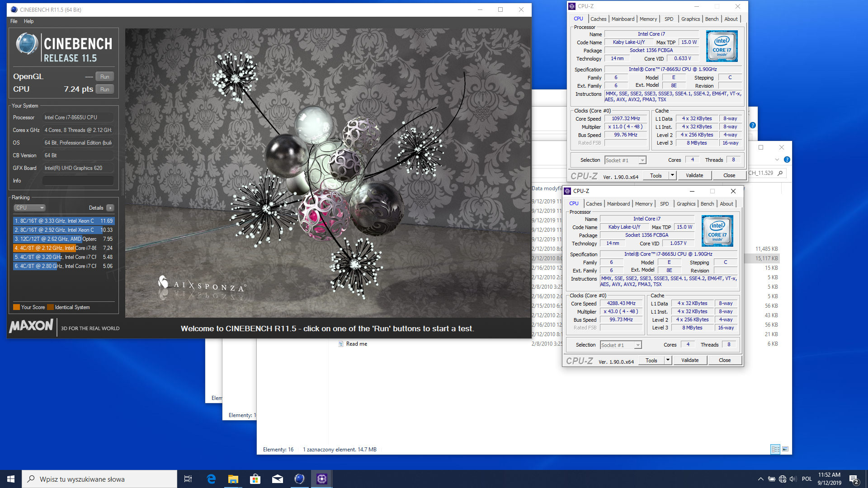Open Microsoft Store from taskbar
868x488 pixels.
click(x=255, y=479)
